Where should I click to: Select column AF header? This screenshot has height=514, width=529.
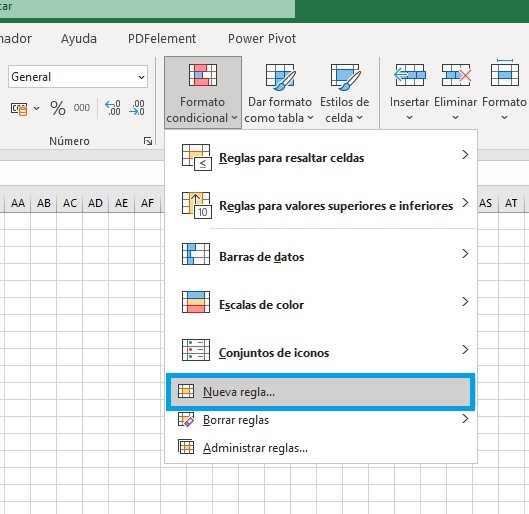[x=147, y=203]
